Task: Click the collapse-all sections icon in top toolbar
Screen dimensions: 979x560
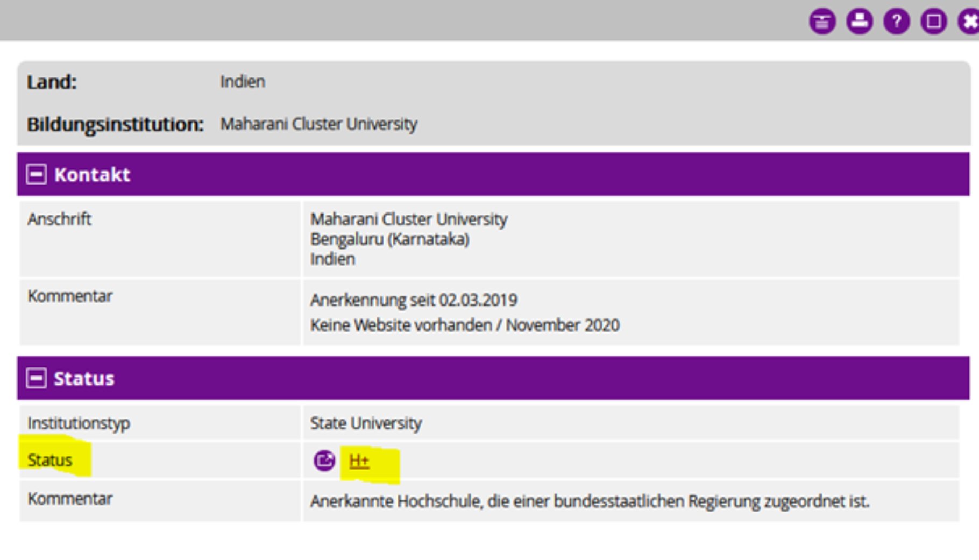Action: 822,22
